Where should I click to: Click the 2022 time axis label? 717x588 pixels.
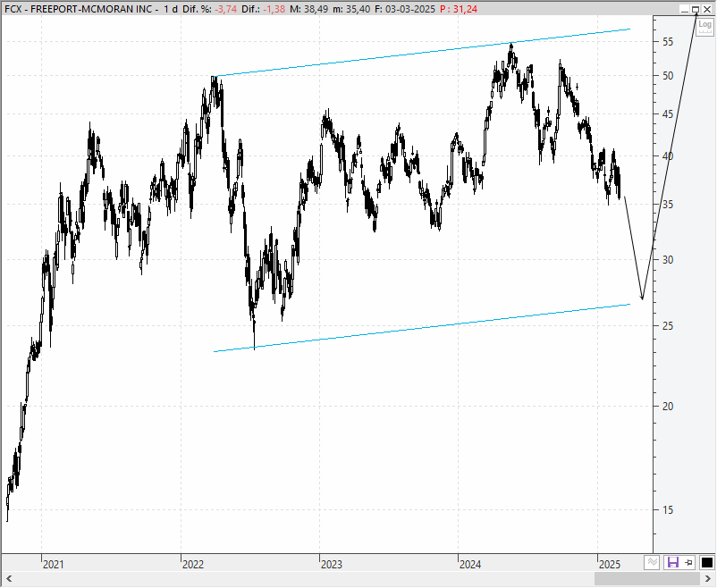click(x=193, y=565)
